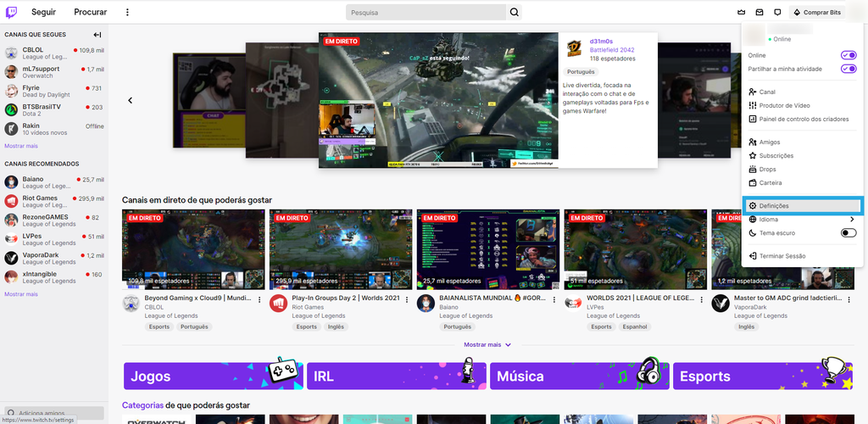Open the Esports category banner
Image resolution: width=868 pixels, height=424 pixels.
(763, 376)
